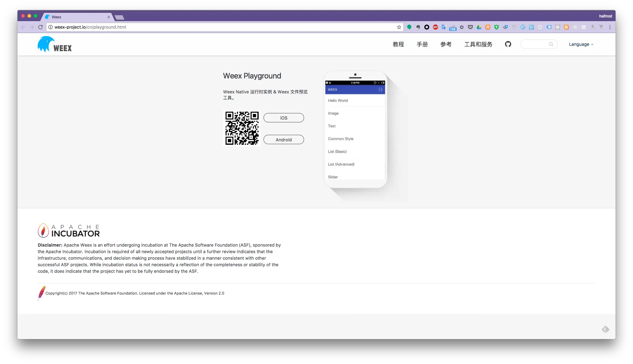Open the Google Drive extension
The image size is (633, 364).
click(x=479, y=27)
